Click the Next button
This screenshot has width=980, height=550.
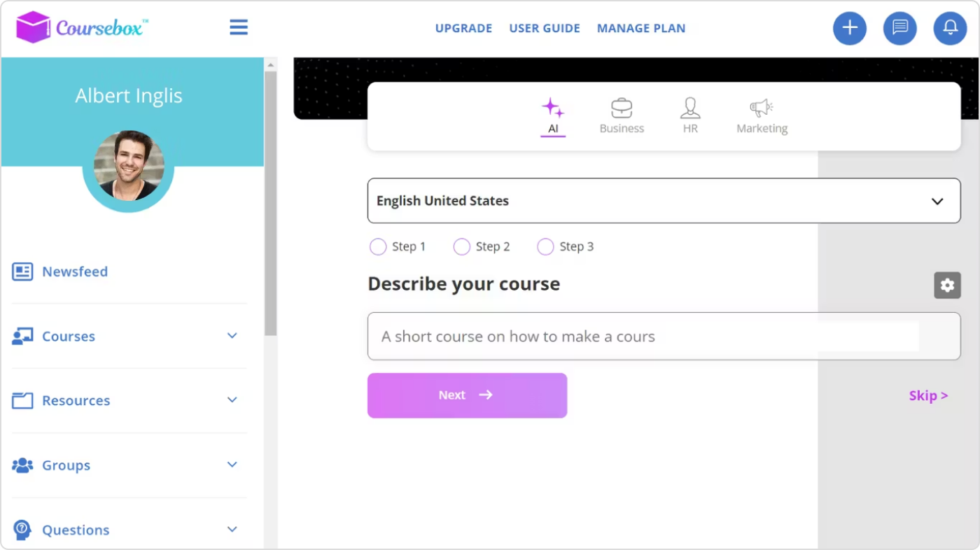467,395
